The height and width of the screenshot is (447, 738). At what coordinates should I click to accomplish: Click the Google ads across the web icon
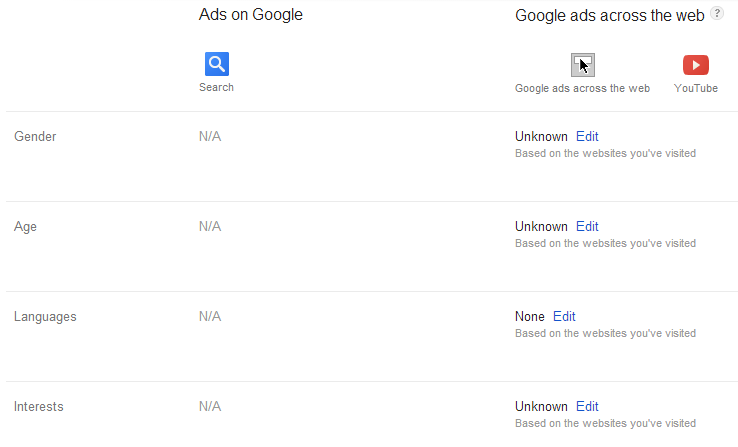582,65
